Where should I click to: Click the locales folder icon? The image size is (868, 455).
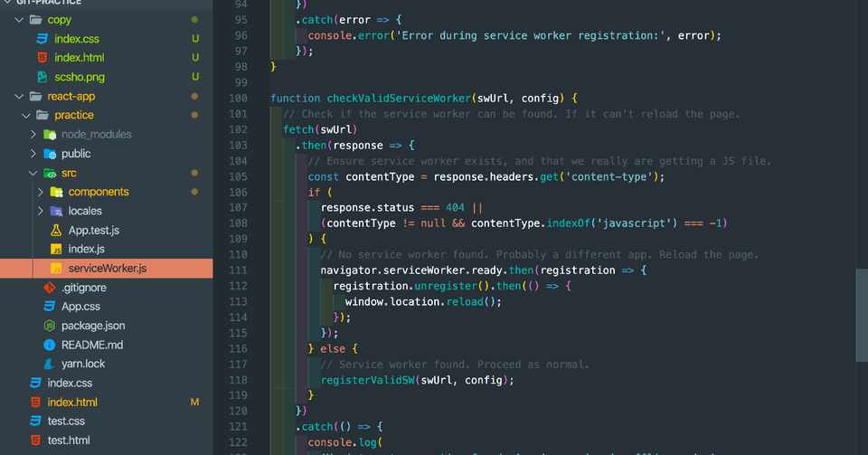(x=56, y=211)
